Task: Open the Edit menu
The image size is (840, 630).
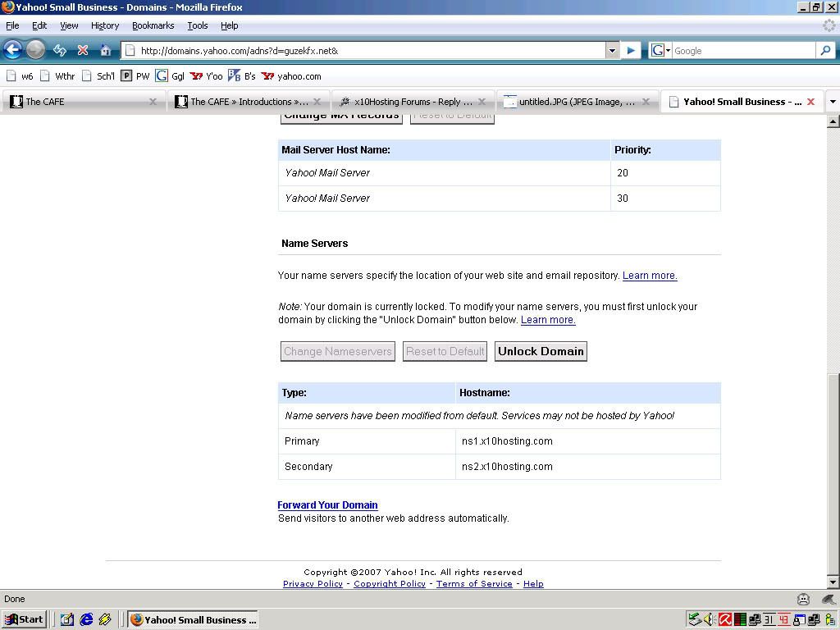Action: click(x=39, y=25)
